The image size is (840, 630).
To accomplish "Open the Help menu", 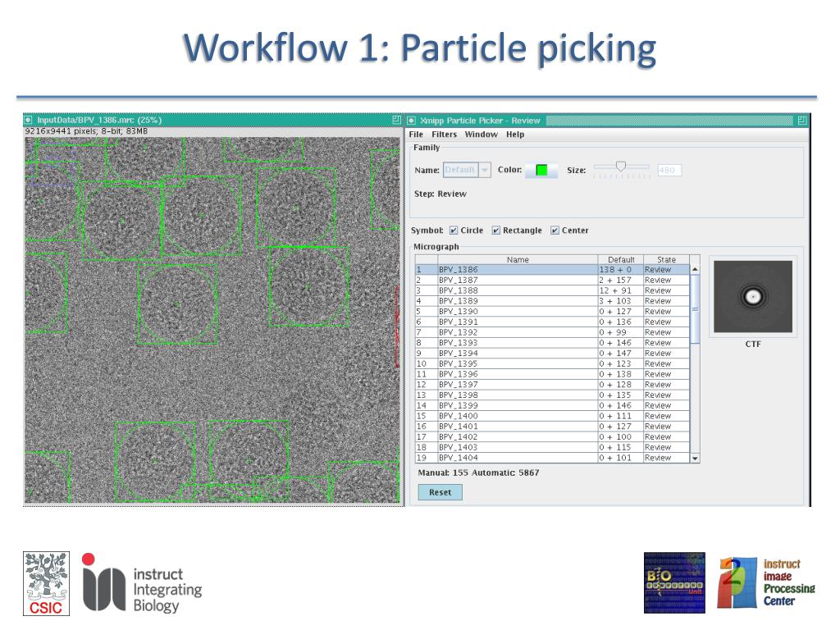I will [x=515, y=135].
